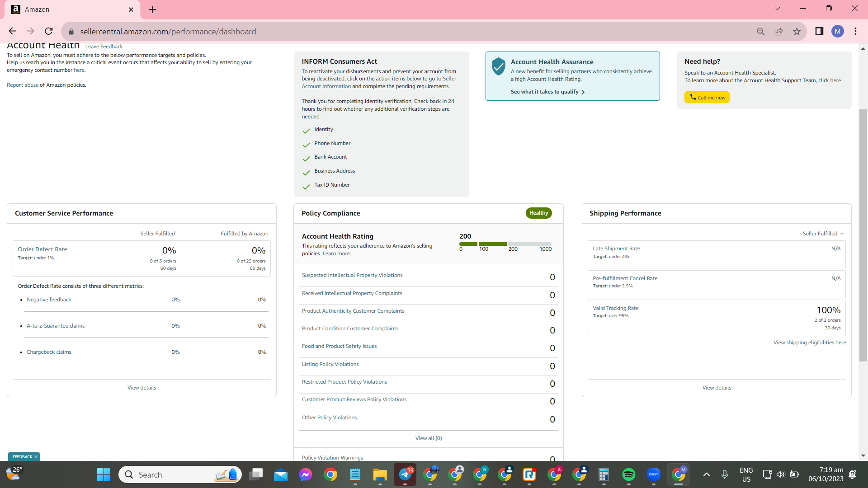Open Chrome three-dot menu

click(x=855, y=31)
